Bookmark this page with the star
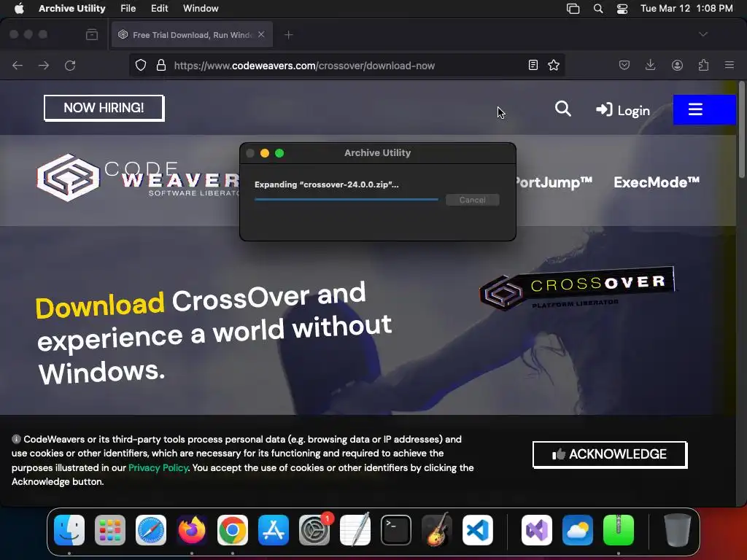This screenshot has height=560, width=747. point(554,65)
